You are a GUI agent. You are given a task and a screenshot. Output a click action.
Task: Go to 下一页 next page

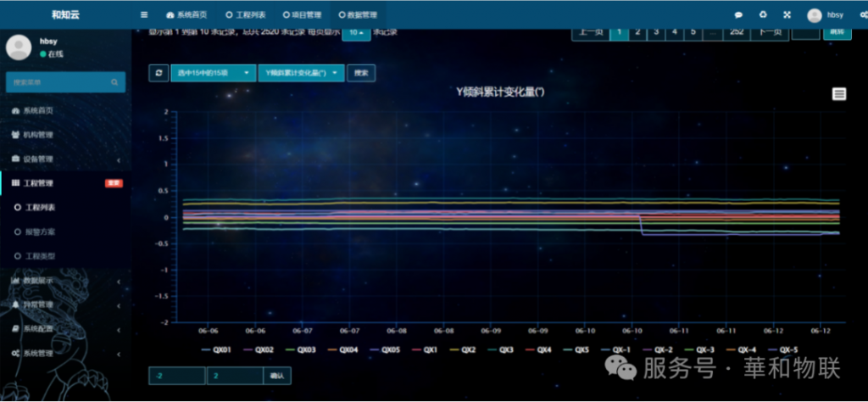[x=770, y=32]
